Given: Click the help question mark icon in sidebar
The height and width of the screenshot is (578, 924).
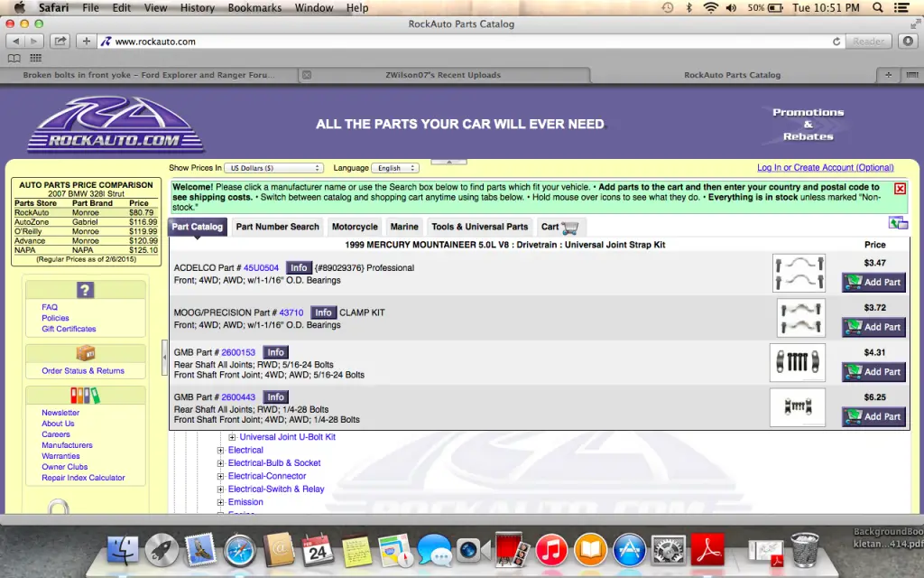Looking at the screenshot, I should tap(86, 290).
